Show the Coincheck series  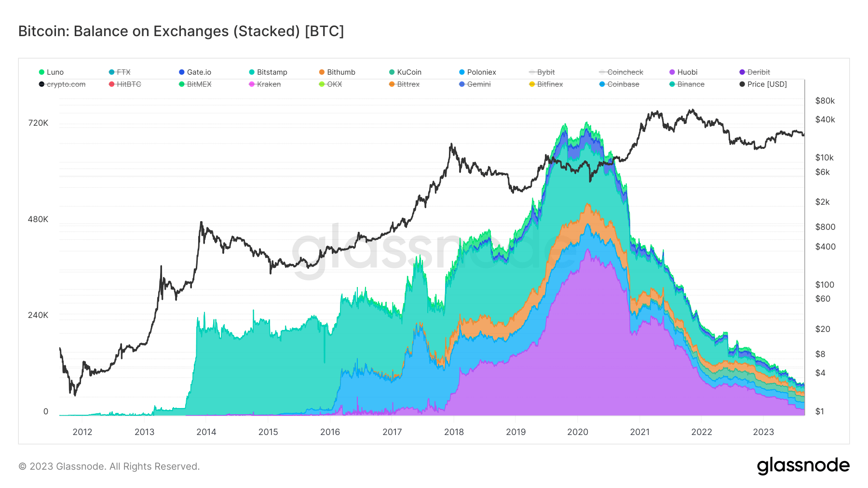[x=621, y=72]
